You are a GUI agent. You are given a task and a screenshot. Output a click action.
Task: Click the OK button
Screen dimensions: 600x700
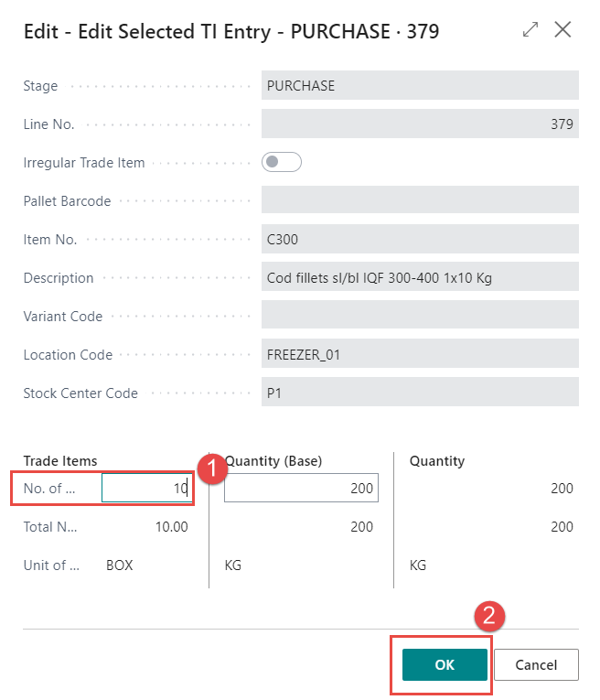[x=445, y=664]
